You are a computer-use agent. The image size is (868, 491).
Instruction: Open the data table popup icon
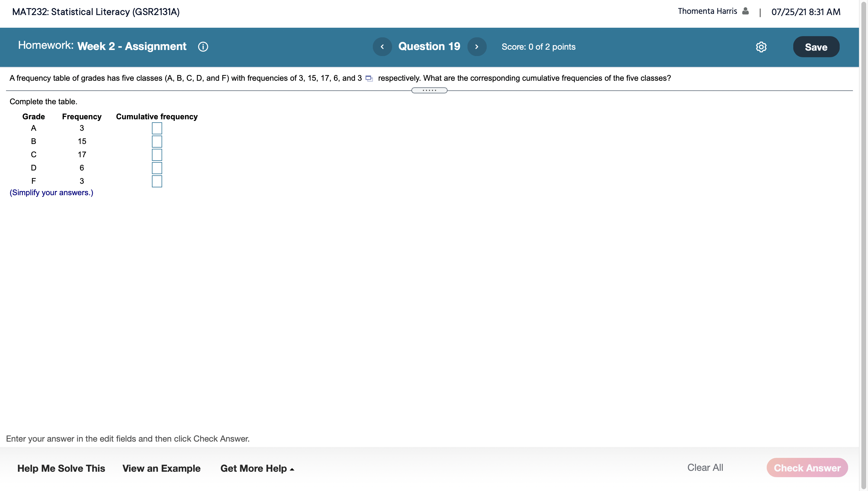pyautogui.click(x=369, y=79)
